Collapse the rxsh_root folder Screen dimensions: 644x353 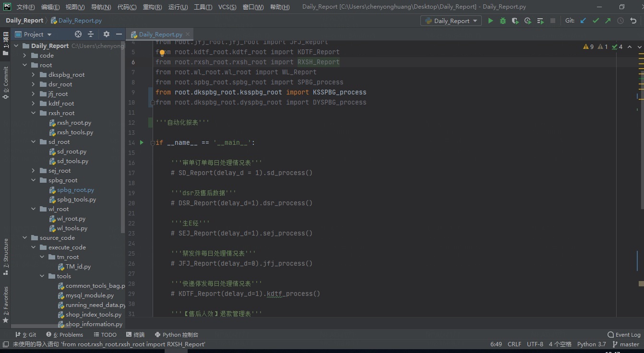coord(33,113)
